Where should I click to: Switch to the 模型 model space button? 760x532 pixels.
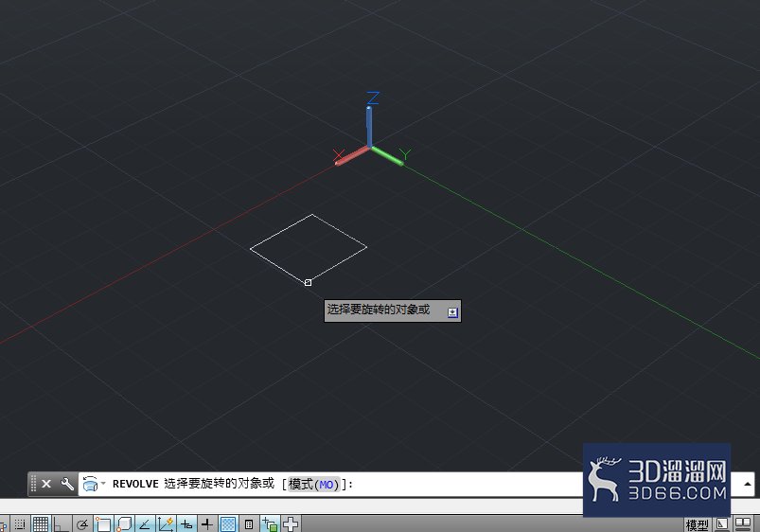698,524
